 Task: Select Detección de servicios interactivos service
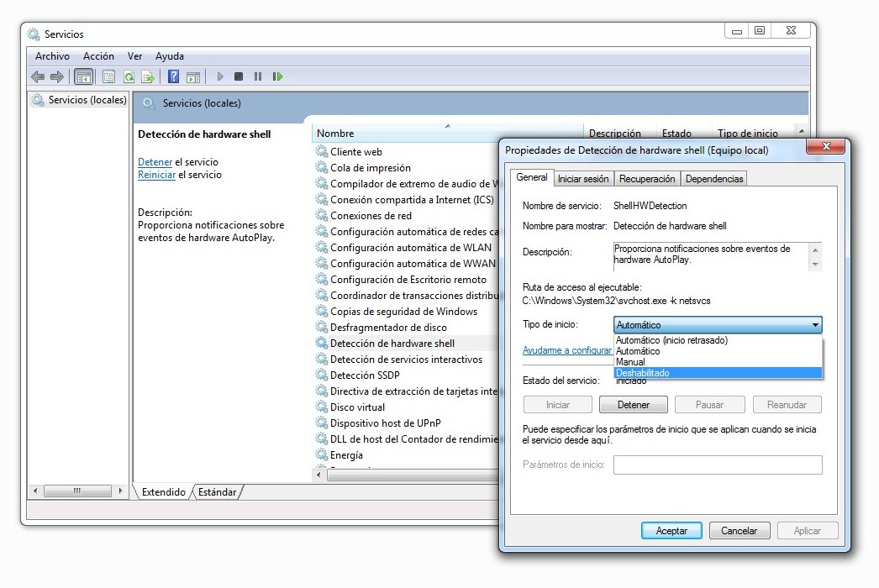(x=406, y=359)
